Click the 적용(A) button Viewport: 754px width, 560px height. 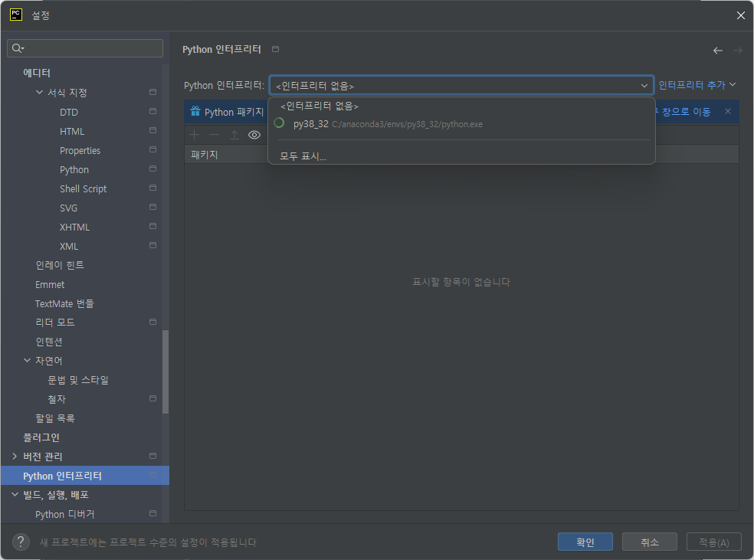tap(714, 542)
